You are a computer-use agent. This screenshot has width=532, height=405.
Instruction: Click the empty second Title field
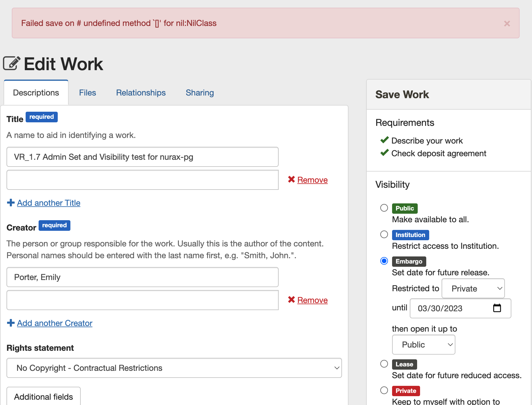[x=143, y=180]
